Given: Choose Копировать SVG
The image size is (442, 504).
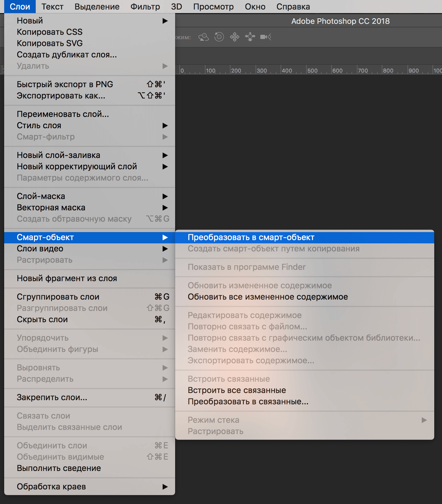Looking at the screenshot, I should pyautogui.click(x=90, y=43).
